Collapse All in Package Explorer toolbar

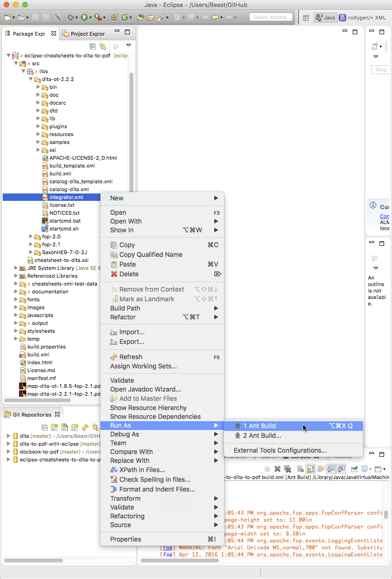click(93, 46)
